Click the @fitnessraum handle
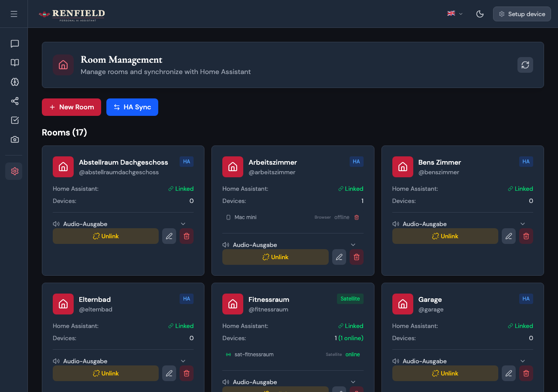This screenshot has height=392, width=558. pos(268,309)
